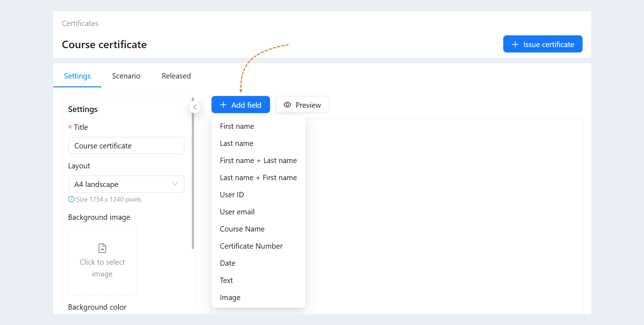Insert the Course Name field
The height and width of the screenshot is (325, 644).
(x=258, y=229)
